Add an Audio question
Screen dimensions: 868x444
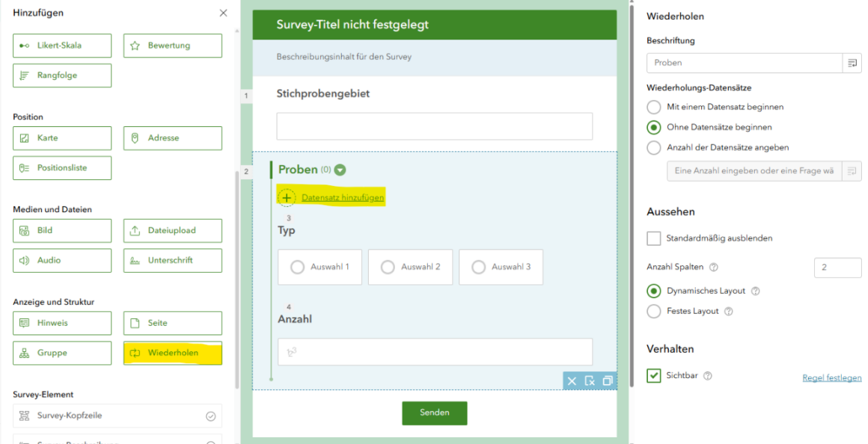62,260
